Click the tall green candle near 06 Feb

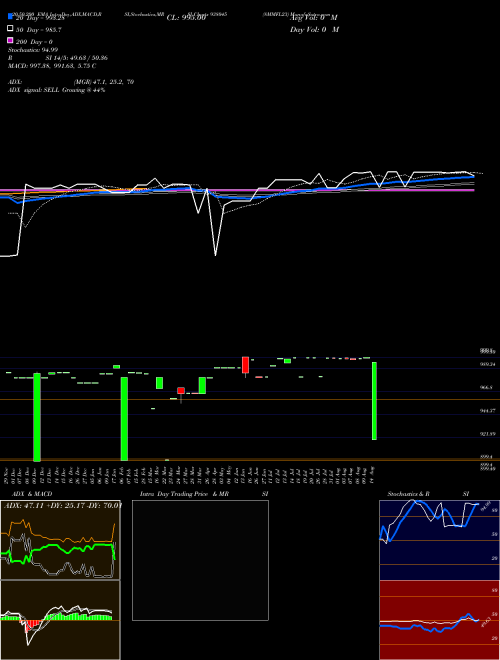click(x=124, y=419)
